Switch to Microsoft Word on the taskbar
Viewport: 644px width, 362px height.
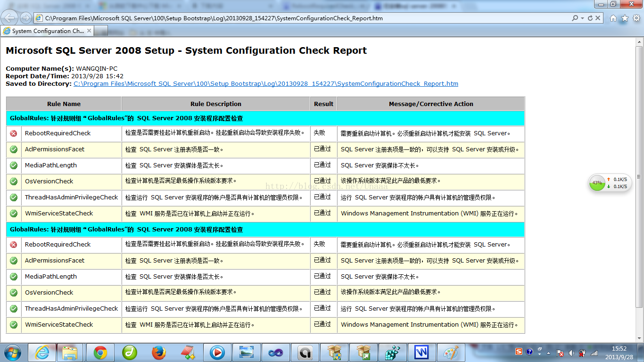pos(421,353)
